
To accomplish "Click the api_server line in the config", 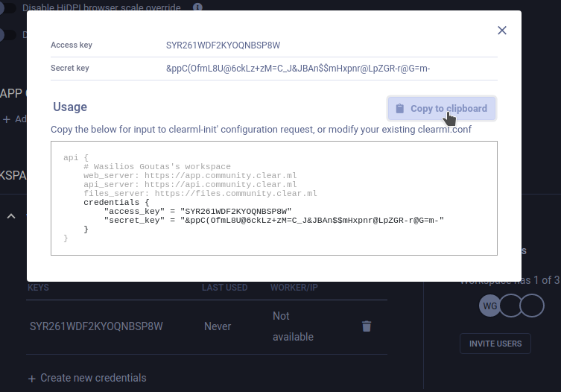I will pyautogui.click(x=190, y=184).
